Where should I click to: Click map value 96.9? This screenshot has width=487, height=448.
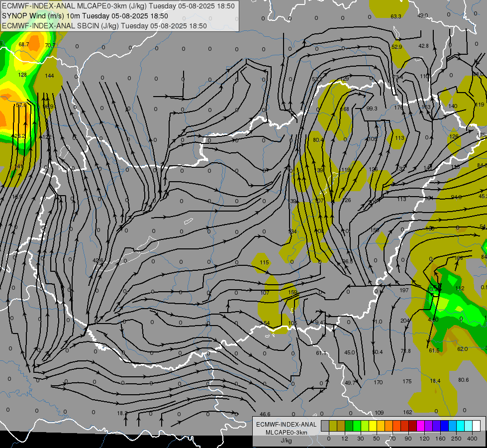pos(48,107)
